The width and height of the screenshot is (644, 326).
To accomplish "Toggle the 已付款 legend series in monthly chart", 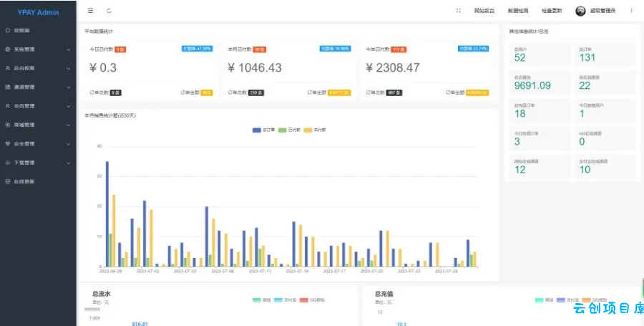I will coord(289,130).
